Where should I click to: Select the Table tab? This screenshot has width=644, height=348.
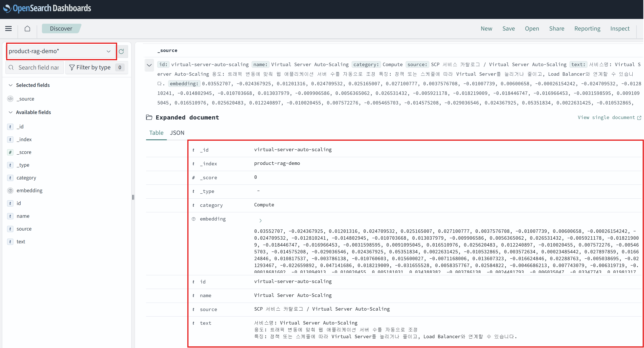156,133
